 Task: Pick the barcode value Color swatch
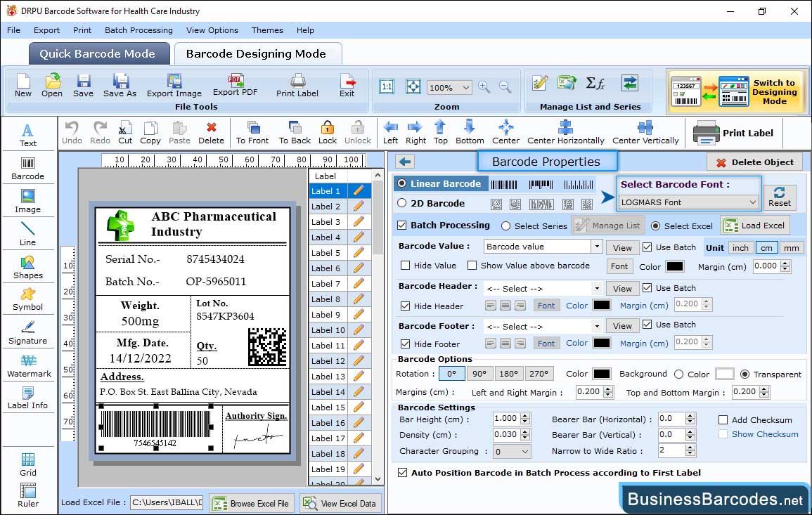(675, 266)
